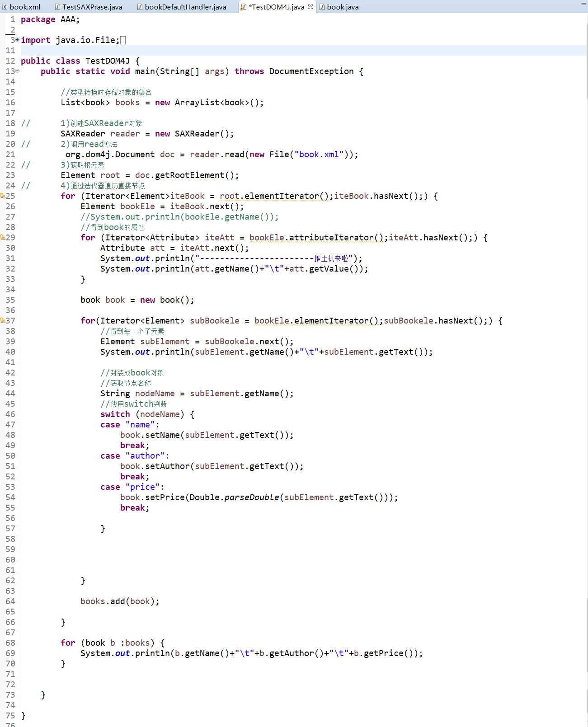Click the Java file icon on book.java tab
The image size is (588, 727).
click(322, 7)
